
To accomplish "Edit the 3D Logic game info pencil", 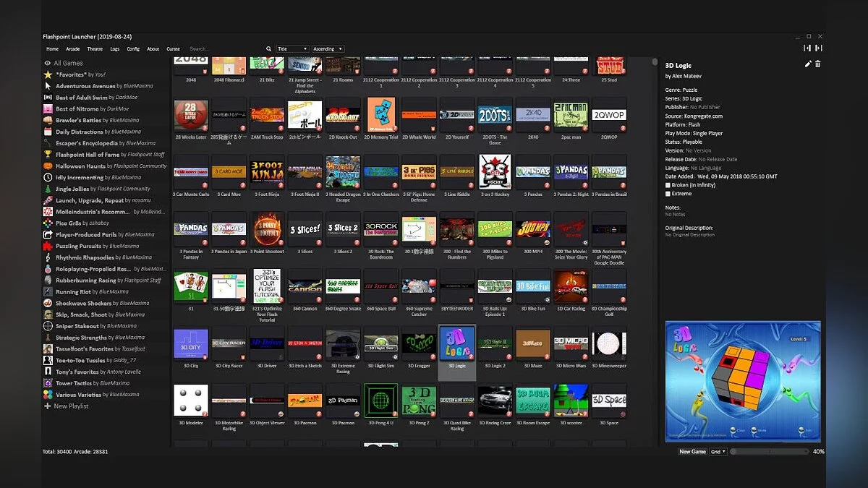I will coord(808,64).
